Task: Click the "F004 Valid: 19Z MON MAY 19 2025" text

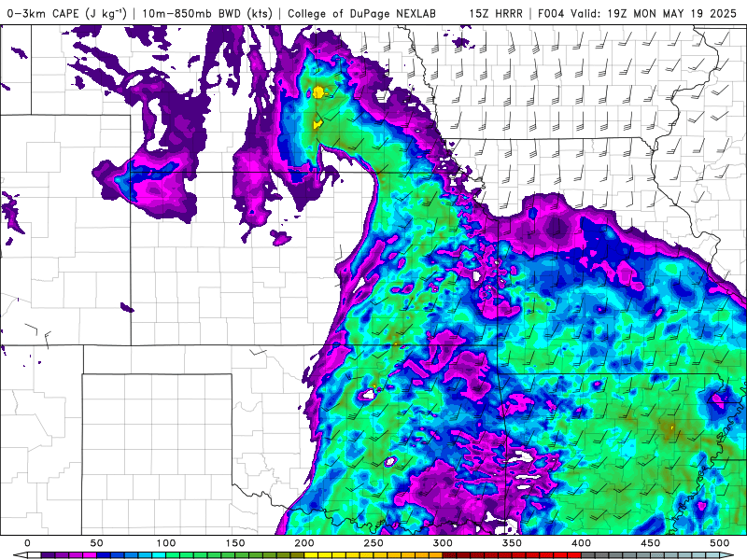Action: (x=637, y=13)
